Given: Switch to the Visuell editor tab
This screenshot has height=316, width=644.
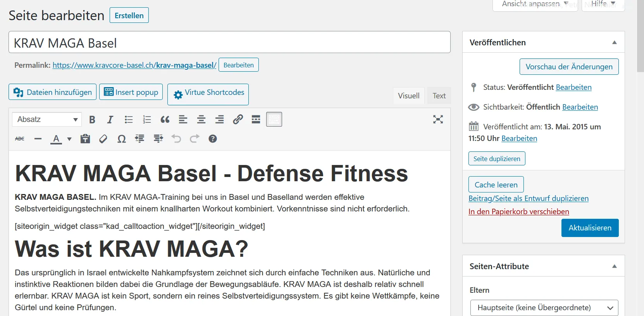Looking at the screenshot, I should [x=409, y=96].
